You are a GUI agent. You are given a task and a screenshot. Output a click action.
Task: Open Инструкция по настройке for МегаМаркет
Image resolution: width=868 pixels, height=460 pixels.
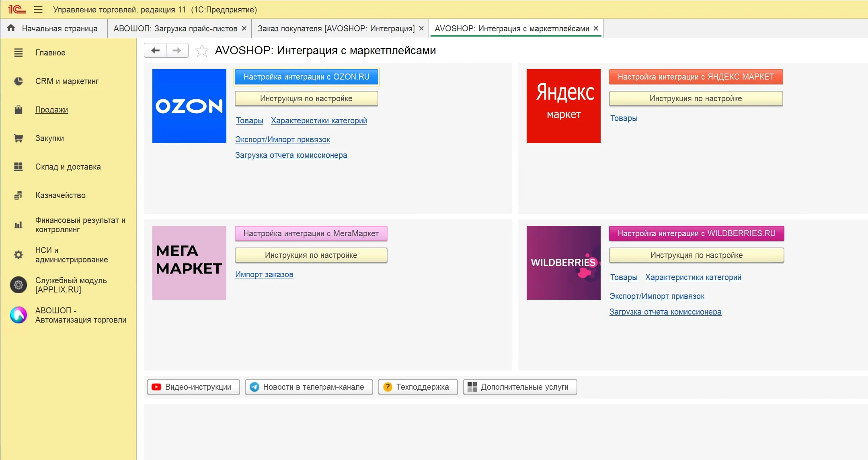pos(311,255)
